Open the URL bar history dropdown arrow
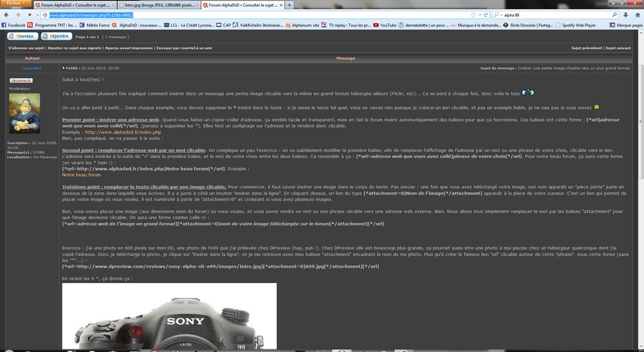This screenshot has width=644, height=352. (x=480, y=15)
